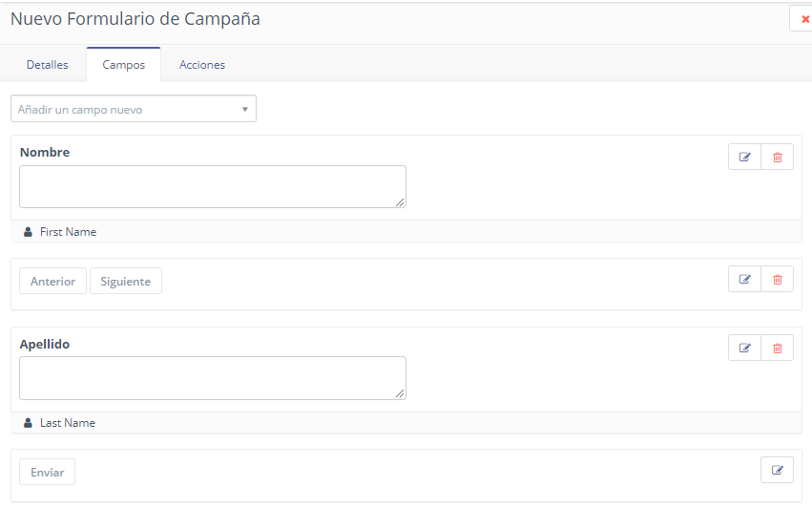Focus the Apellido text area
Viewport: 812px width, 529px height.
(212, 377)
